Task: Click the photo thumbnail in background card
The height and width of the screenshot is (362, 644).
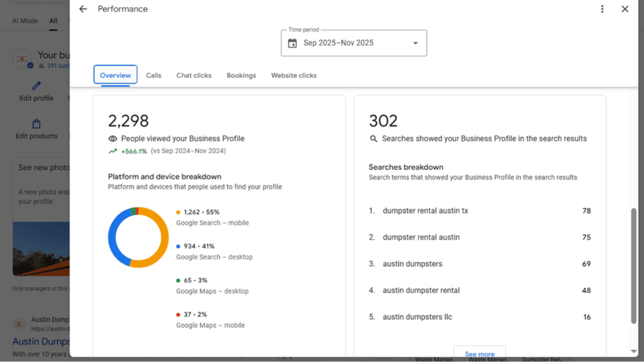Action: pos(41,249)
